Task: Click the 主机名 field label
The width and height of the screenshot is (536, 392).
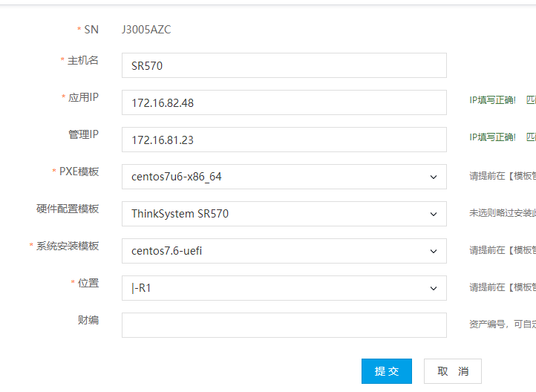Action: [x=82, y=60]
